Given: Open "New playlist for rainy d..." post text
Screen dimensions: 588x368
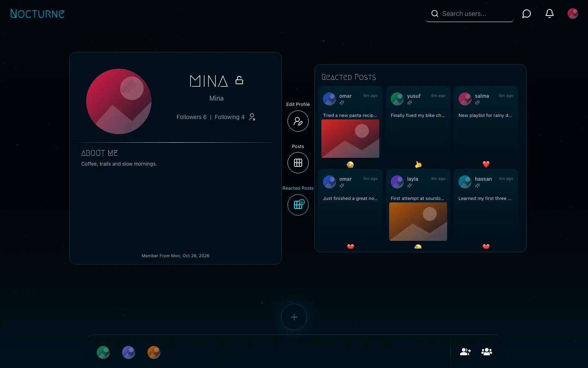Looking at the screenshot, I should coord(485,115).
